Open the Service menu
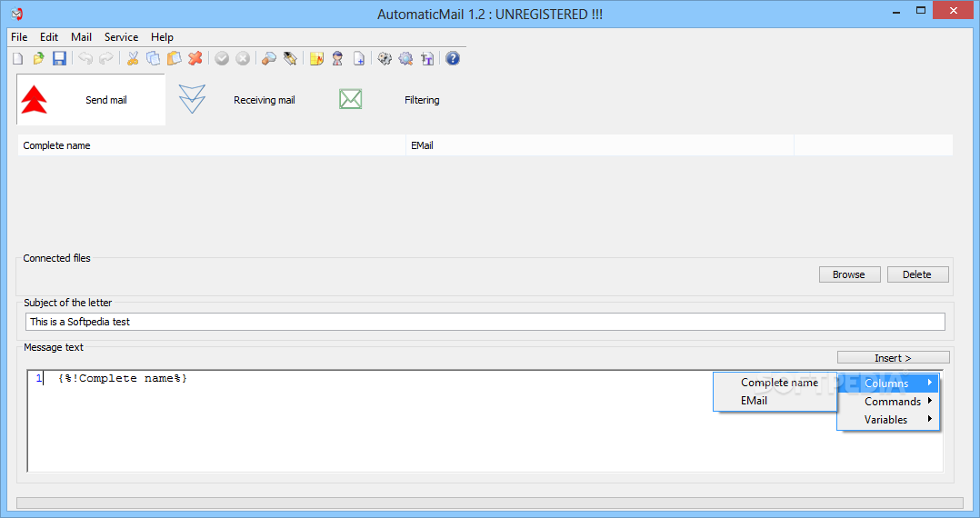The height and width of the screenshot is (518, 980). (121, 37)
